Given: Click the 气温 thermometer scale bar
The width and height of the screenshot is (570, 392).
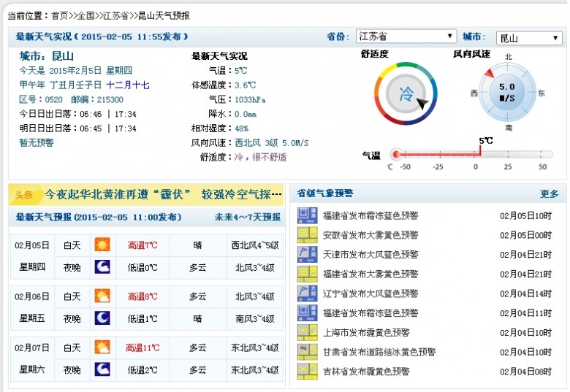Looking at the screenshot, I should pyautogui.click(x=471, y=154).
